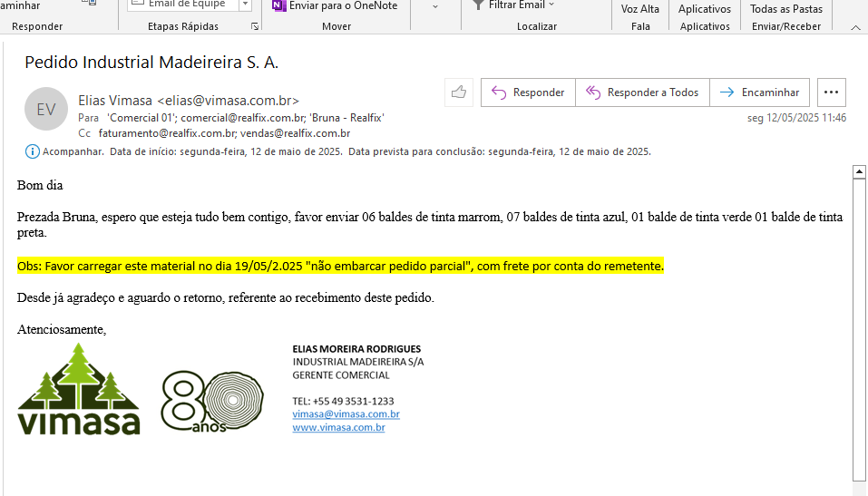
Task: Click the OneNote icon in Mover group
Action: pyautogui.click(x=279, y=5)
